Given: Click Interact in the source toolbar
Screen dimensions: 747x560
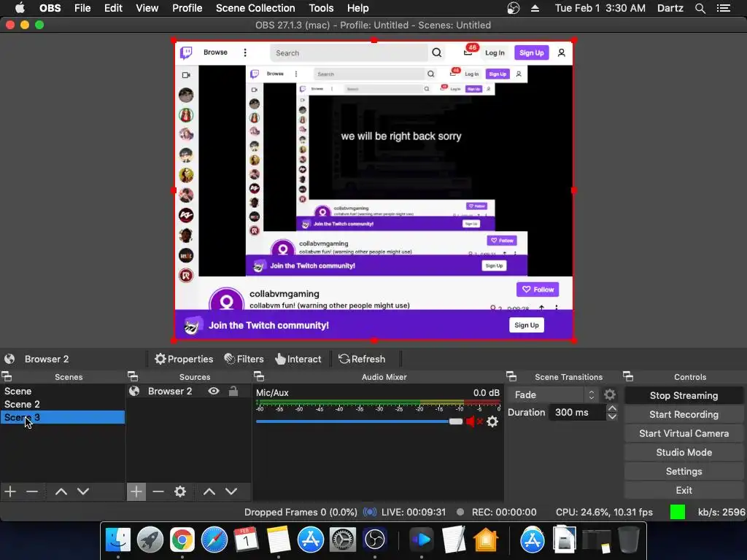Looking at the screenshot, I should tap(298, 359).
